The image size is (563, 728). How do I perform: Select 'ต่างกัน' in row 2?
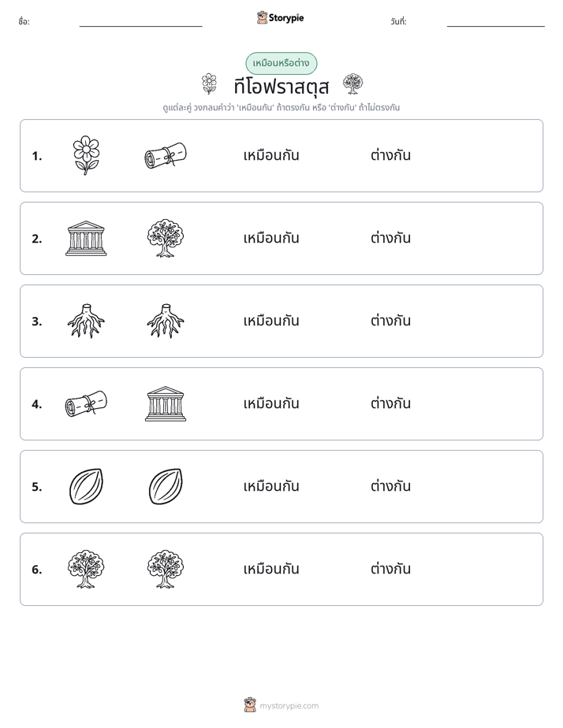click(390, 238)
